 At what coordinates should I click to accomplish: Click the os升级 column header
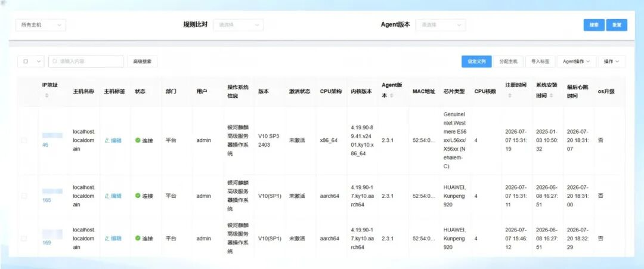pos(606,92)
